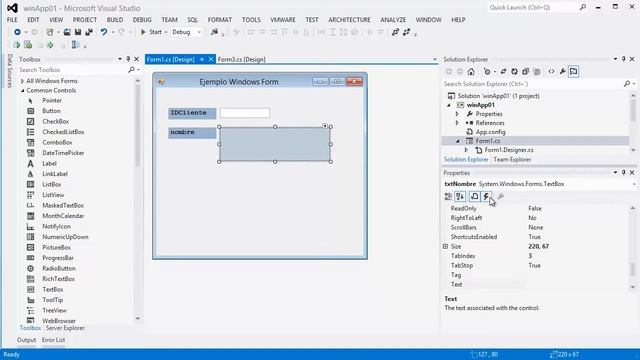Select DateTimePicker in the Toolbox
This screenshot has height=360, width=640.
tap(63, 153)
